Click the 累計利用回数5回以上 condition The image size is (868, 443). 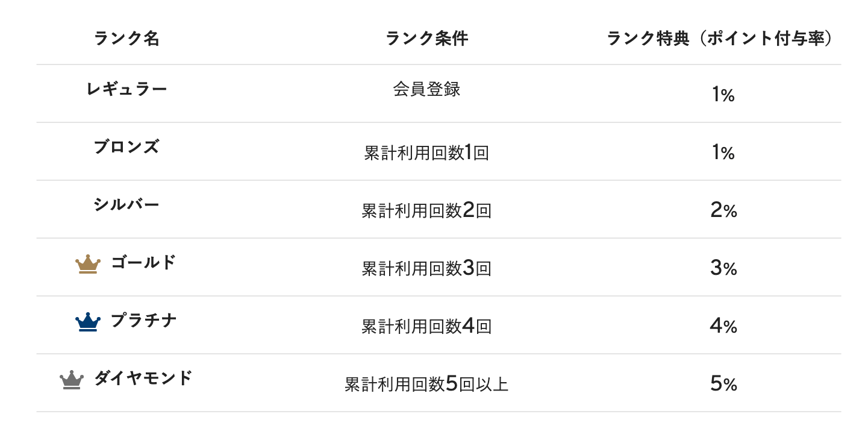426,385
